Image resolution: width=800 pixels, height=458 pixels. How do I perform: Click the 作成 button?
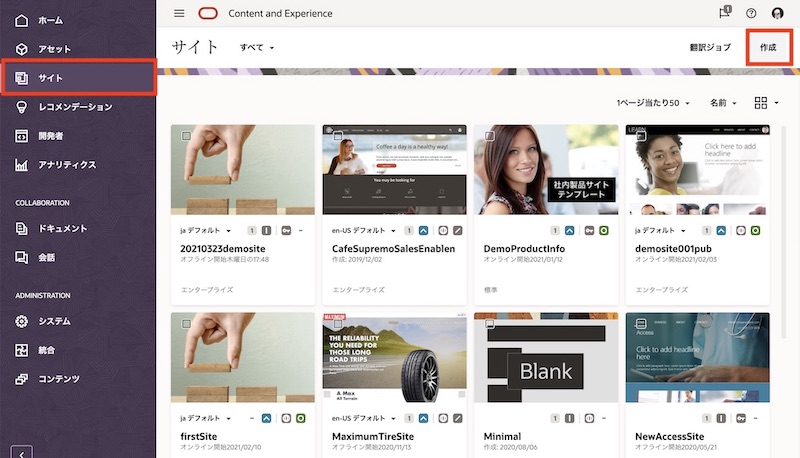(768, 47)
